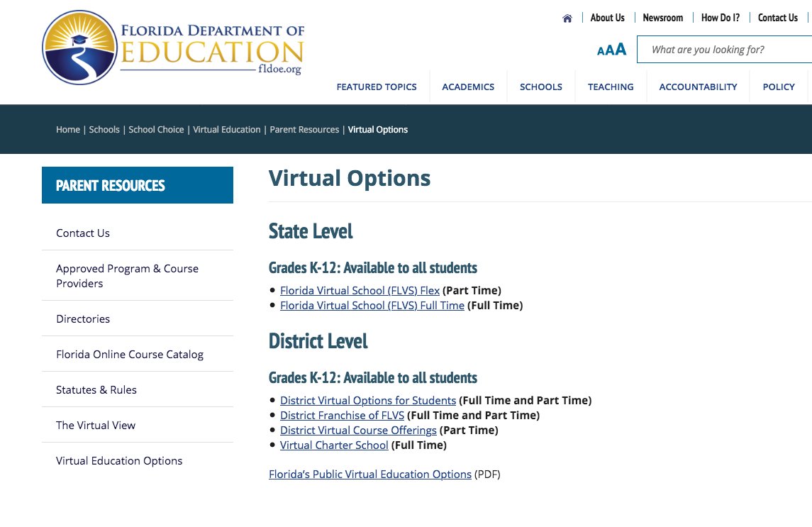The width and height of the screenshot is (812, 527).
Task: Go to Home in the breadcrumb
Action: coord(68,130)
